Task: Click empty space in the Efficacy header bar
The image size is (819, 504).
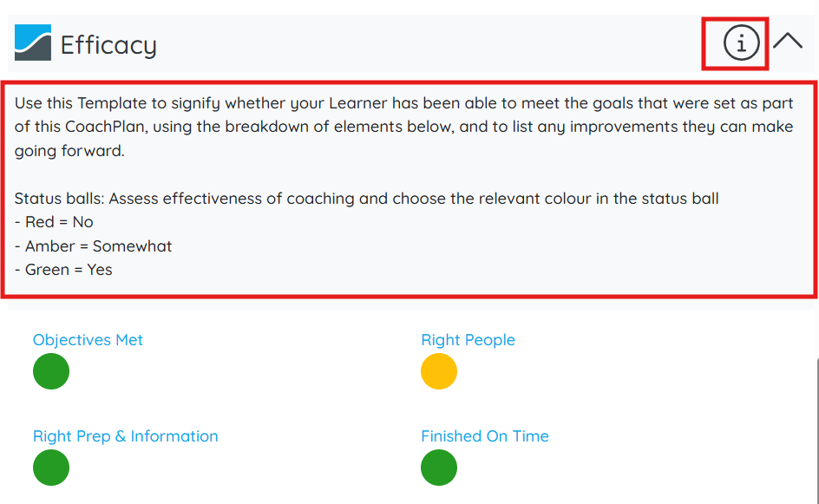Action: point(434,43)
